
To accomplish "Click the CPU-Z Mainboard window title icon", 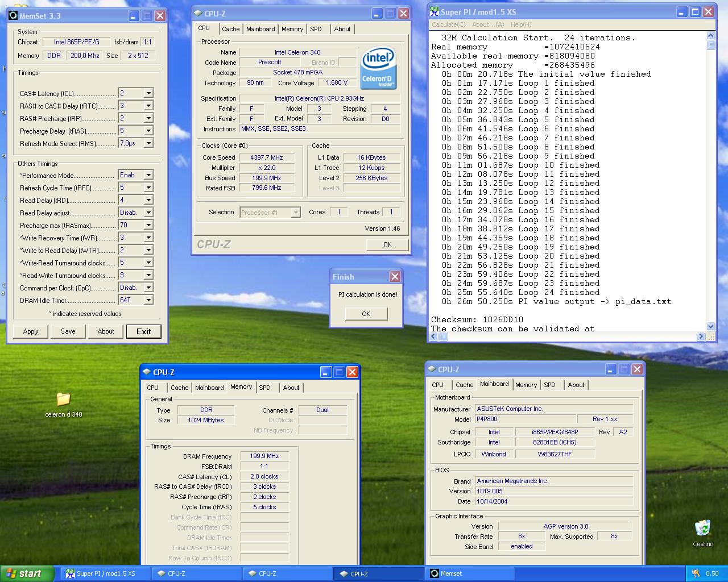I will pyautogui.click(x=431, y=369).
